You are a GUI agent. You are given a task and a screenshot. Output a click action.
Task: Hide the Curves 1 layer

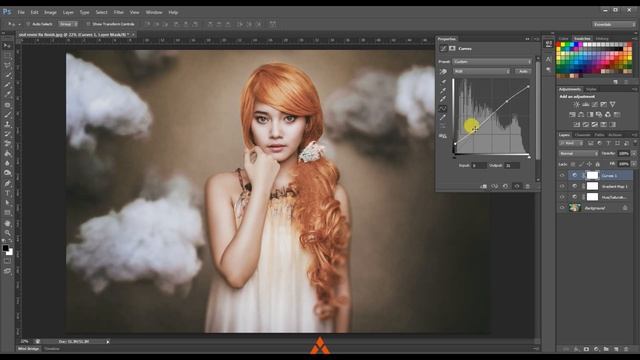(x=562, y=176)
